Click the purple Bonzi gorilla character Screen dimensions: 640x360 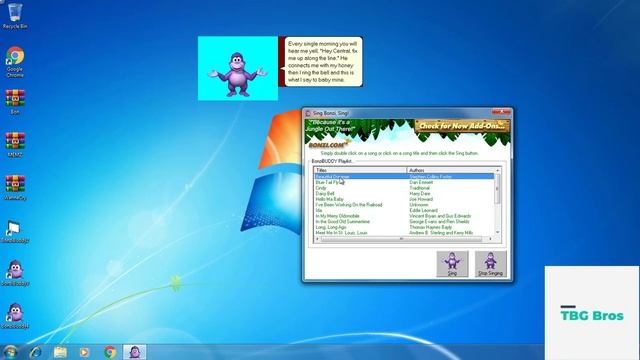pyautogui.click(x=237, y=74)
